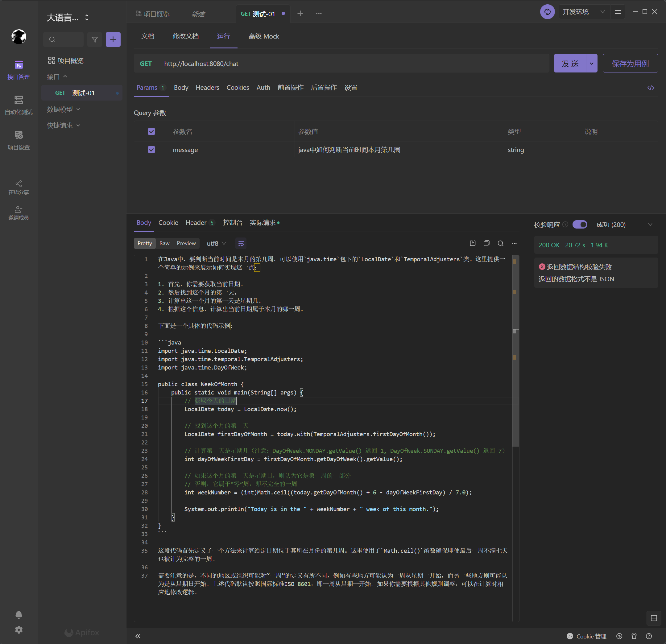
Task: Open the notification bell
Action: (x=19, y=615)
